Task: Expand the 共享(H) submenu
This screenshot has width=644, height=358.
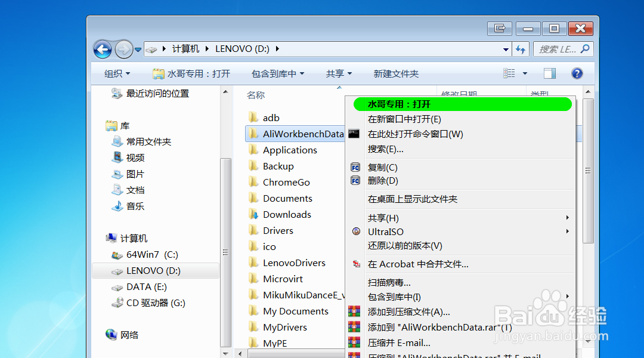Action: 460,218
